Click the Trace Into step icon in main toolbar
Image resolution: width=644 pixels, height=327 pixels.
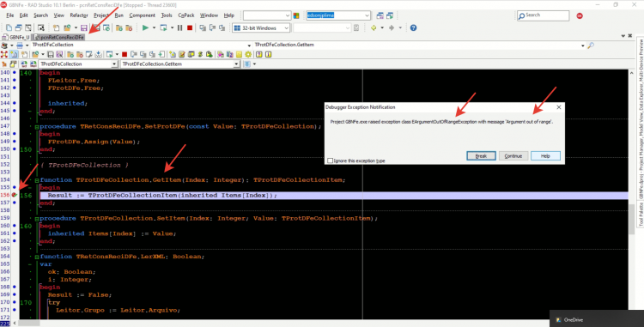(x=203, y=28)
